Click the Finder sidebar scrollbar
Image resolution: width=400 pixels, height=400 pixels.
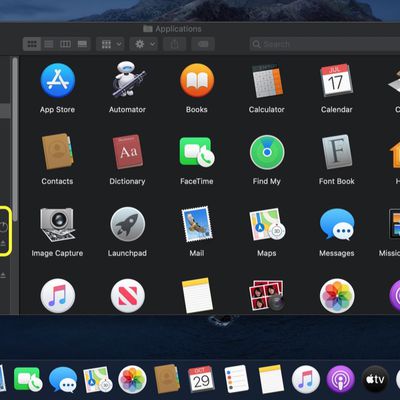point(15,140)
